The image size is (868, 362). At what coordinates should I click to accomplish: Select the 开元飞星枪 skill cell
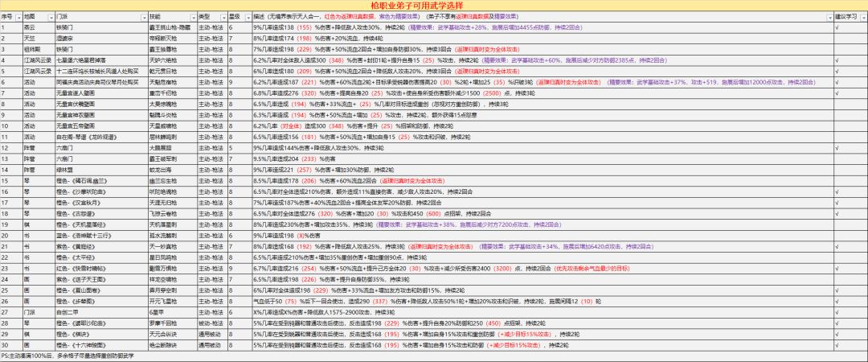pos(172,302)
